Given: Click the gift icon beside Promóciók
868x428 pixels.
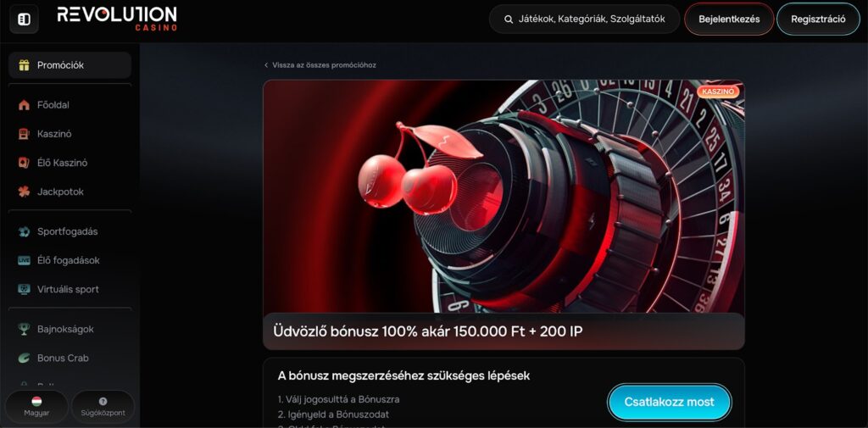Looking at the screenshot, I should click(x=24, y=65).
